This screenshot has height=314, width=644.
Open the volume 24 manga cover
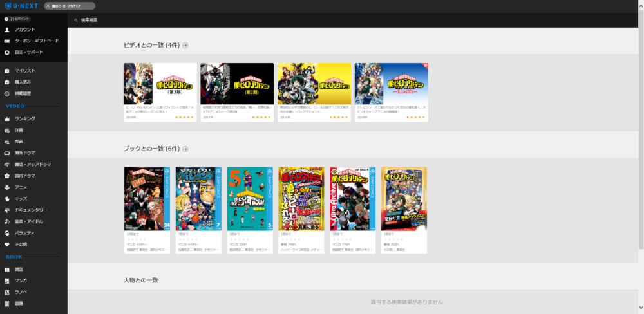[147, 199]
